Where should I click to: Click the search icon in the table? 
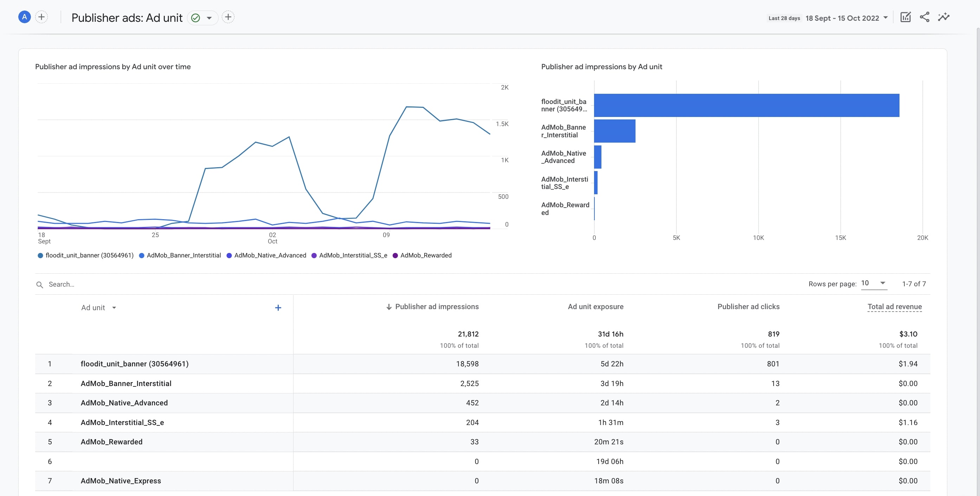pyautogui.click(x=40, y=284)
